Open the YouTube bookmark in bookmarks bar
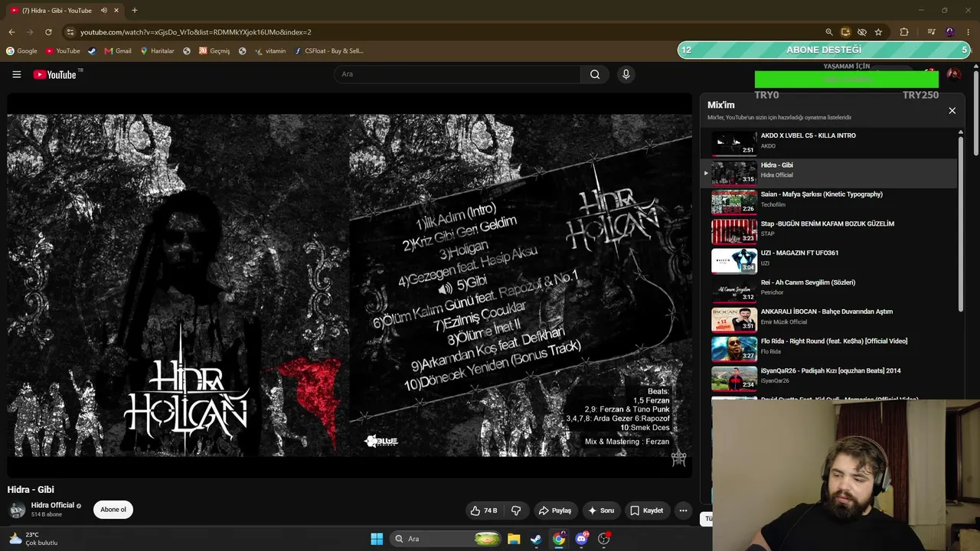 click(63, 51)
